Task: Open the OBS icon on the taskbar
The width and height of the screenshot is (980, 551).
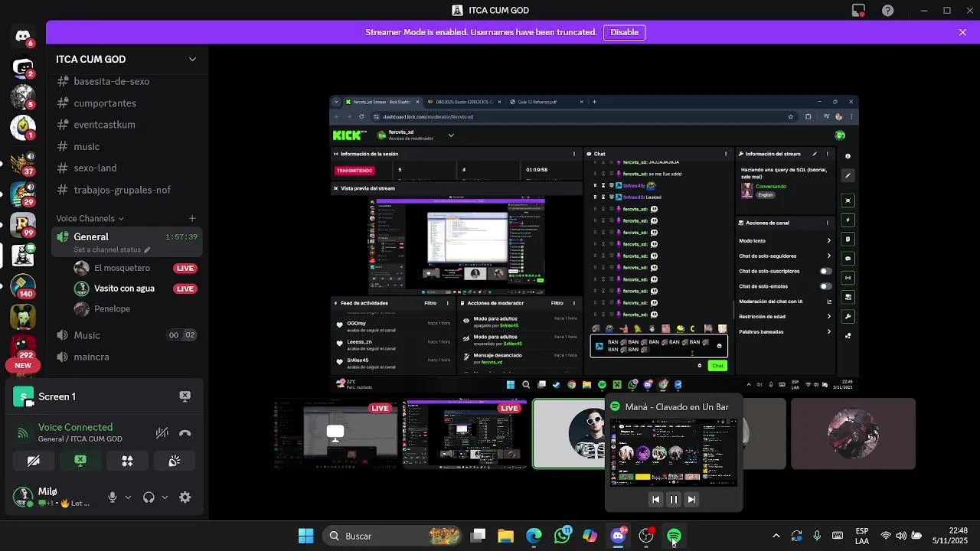Action: [x=646, y=536]
